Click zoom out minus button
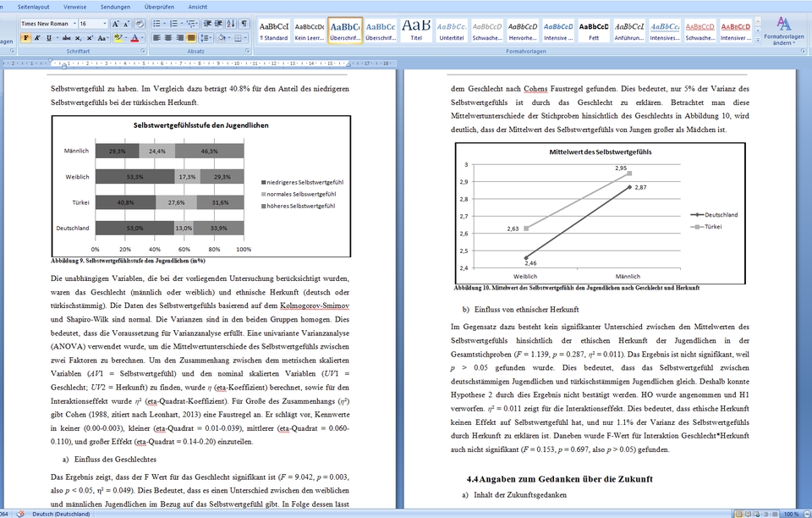This screenshot has height=518, width=812. (807, 514)
